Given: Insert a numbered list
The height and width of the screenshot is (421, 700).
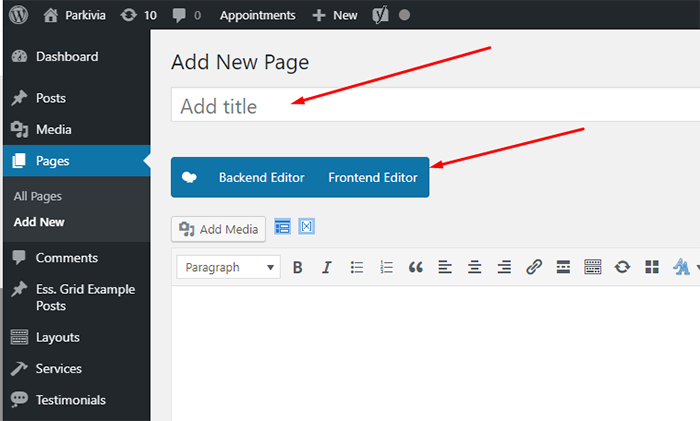Looking at the screenshot, I should 387,267.
